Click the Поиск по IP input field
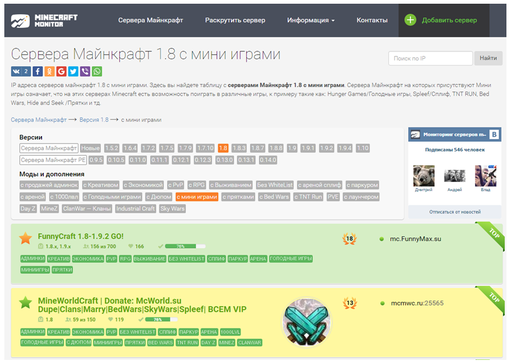 click(430, 58)
